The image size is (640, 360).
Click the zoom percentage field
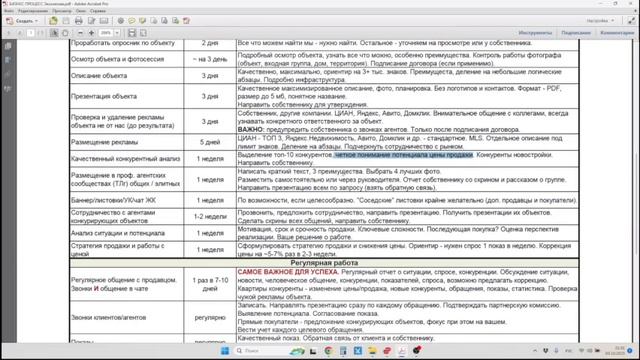point(106,33)
